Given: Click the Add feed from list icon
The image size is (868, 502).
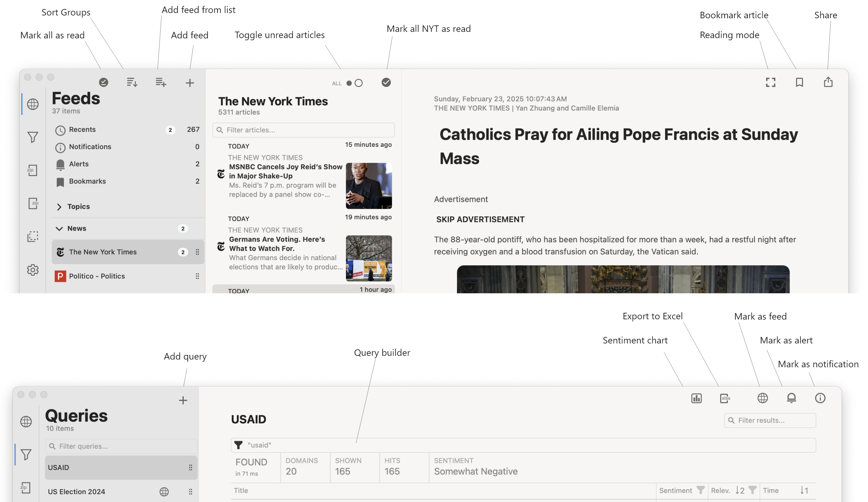Looking at the screenshot, I should pos(161,82).
